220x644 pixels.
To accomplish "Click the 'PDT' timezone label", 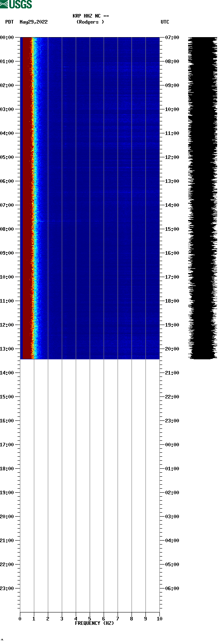I will (10, 22).
